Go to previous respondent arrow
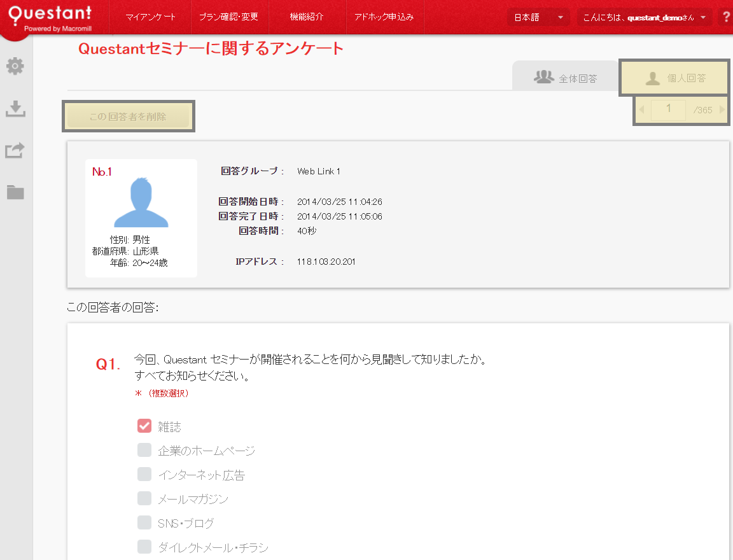 (641, 109)
